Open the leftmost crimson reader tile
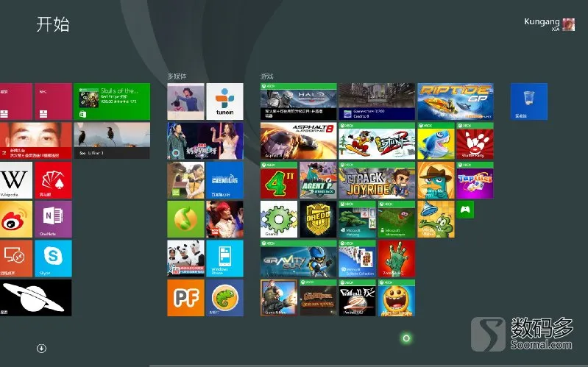588x367 pixels. coord(15,101)
